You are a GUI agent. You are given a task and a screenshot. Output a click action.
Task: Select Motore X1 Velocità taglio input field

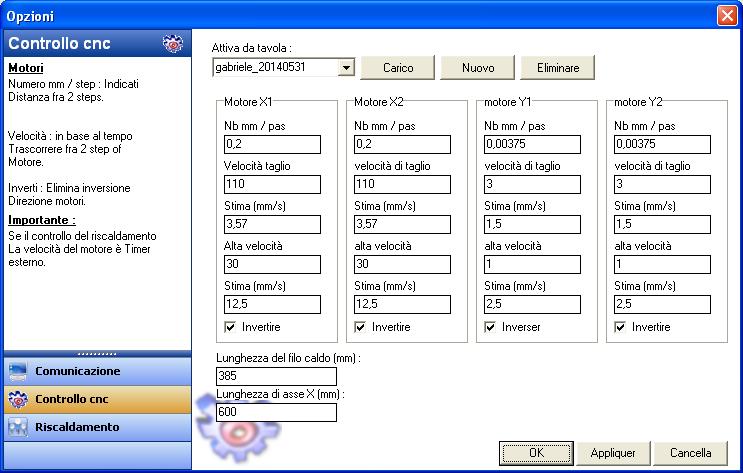(x=271, y=184)
